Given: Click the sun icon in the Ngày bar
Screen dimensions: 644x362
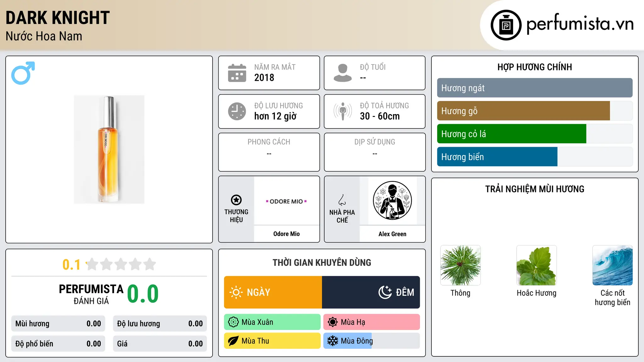Looking at the screenshot, I should point(236,292).
